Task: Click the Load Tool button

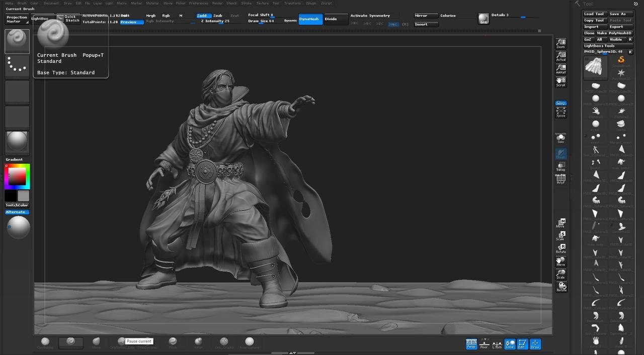Action: pos(594,14)
